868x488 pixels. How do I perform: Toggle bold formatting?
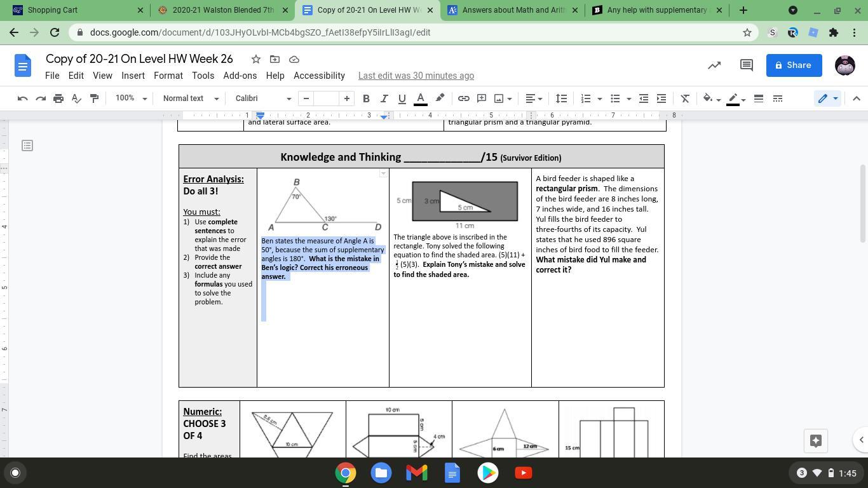point(366,98)
